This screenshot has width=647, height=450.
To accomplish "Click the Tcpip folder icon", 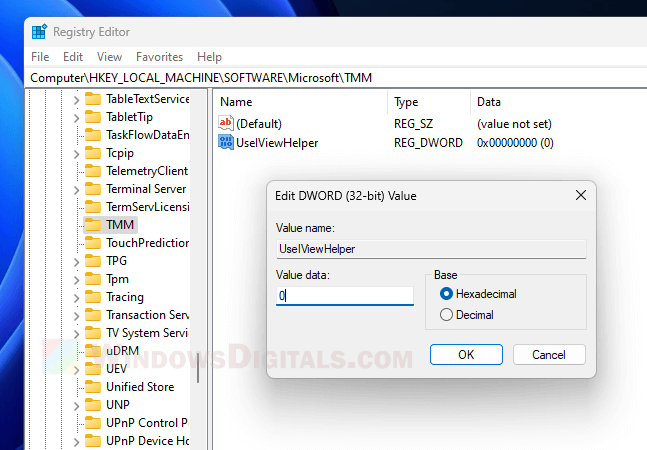I will [93, 153].
